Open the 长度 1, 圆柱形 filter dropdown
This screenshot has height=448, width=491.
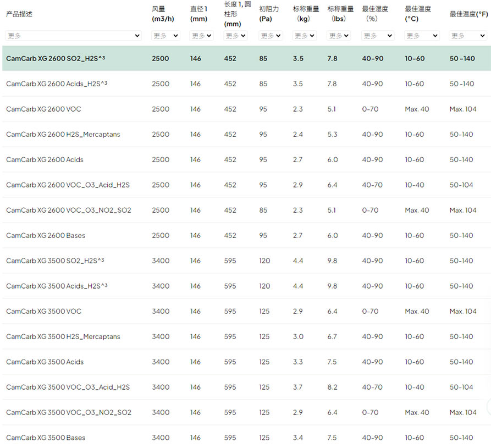pyautogui.click(x=235, y=36)
